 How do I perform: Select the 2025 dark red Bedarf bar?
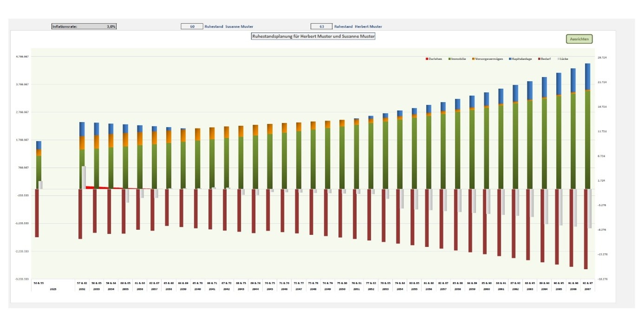pyautogui.click(x=37, y=214)
